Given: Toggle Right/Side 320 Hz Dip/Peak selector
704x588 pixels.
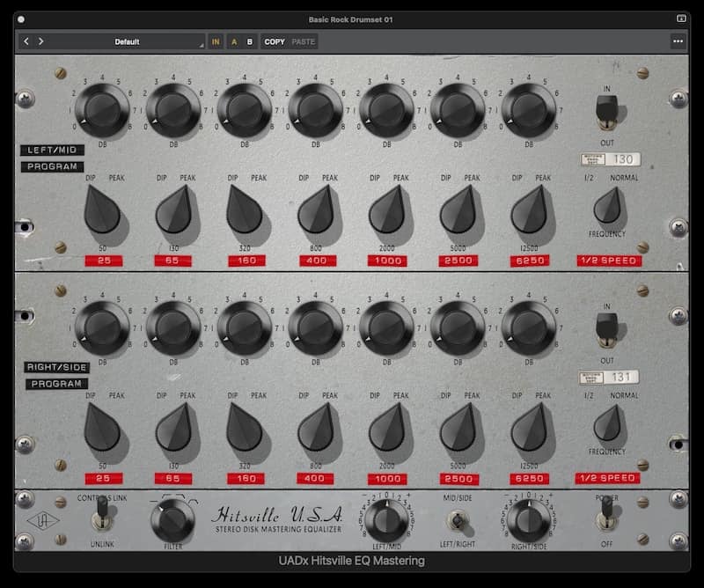Looking at the screenshot, I should [244, 427].
